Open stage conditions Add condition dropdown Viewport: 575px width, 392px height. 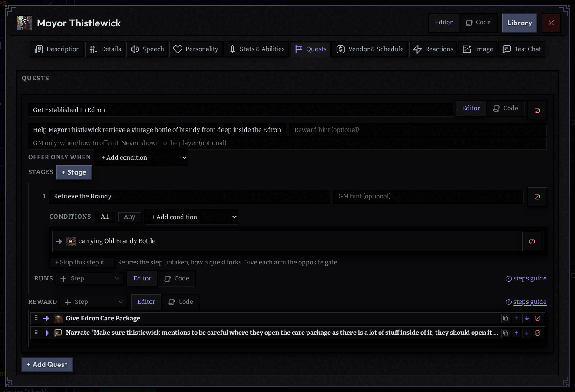click(x=192, y=217)
